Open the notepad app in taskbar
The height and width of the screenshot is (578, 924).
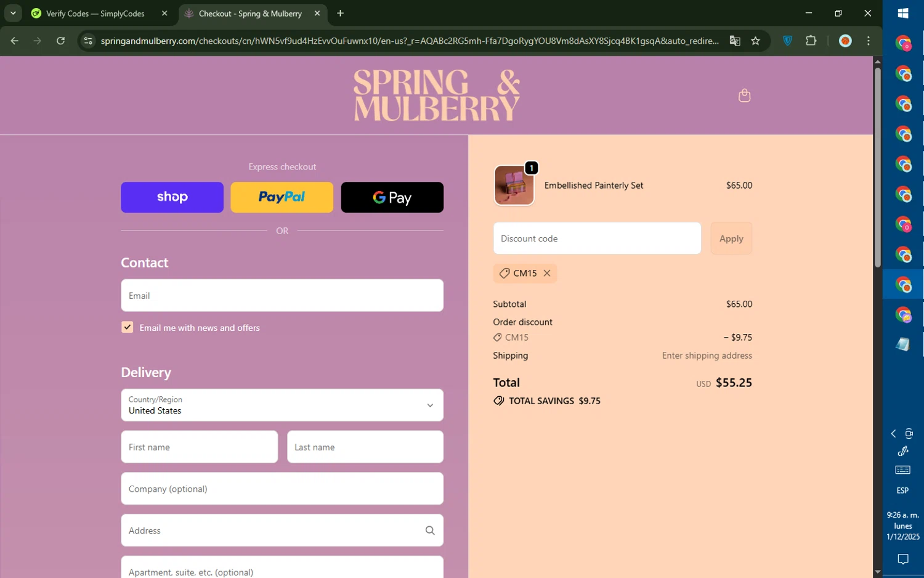903,344
